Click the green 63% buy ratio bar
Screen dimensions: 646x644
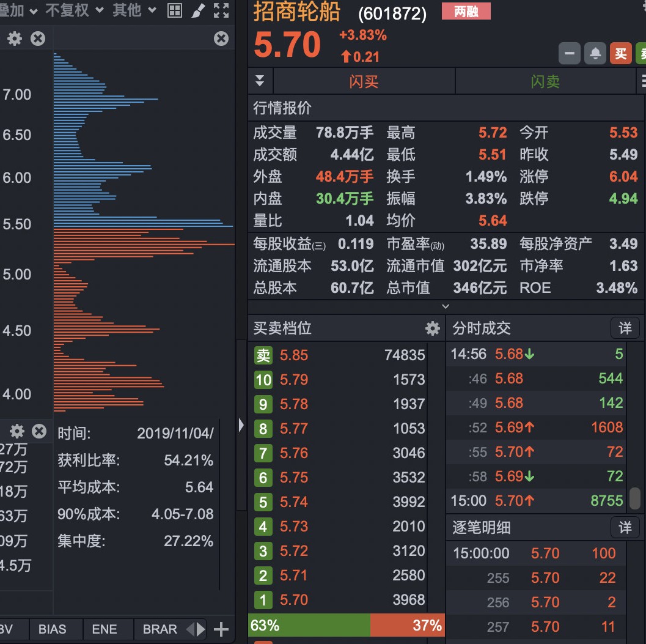(309, 625)
